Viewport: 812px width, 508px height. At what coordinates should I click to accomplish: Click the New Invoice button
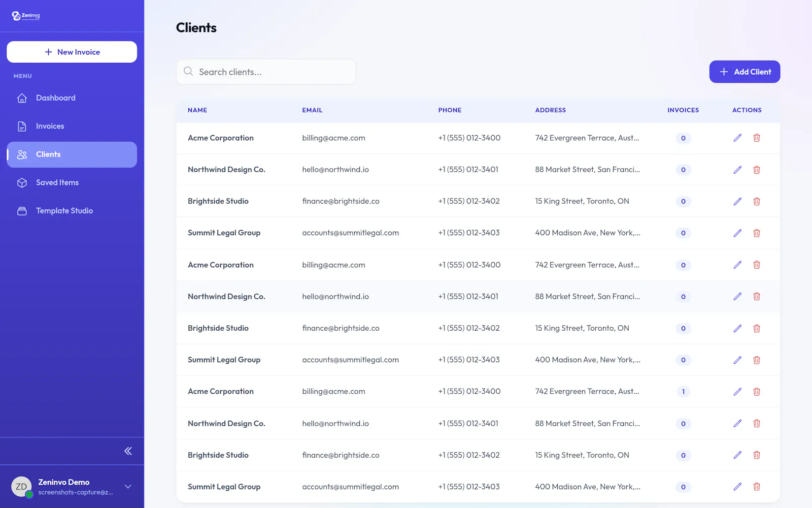pyautogui.click(x=72, y=52)
